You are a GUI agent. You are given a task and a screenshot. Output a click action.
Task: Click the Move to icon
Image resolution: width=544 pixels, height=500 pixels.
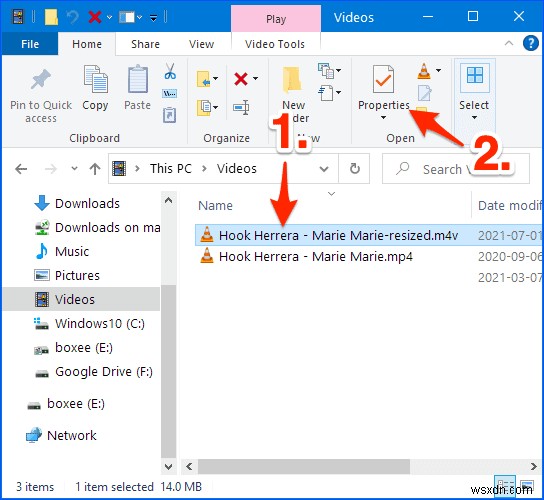204,79
